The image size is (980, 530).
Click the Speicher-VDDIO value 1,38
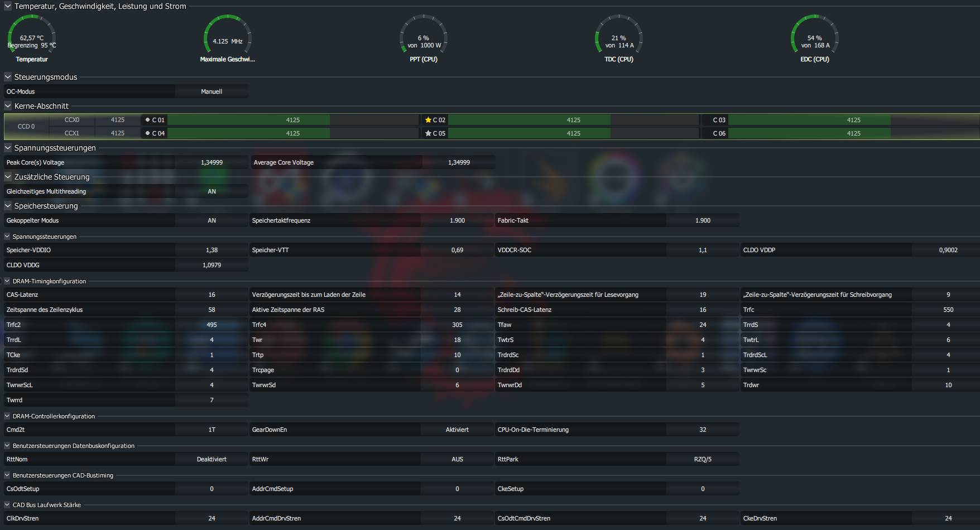[212, 250]
